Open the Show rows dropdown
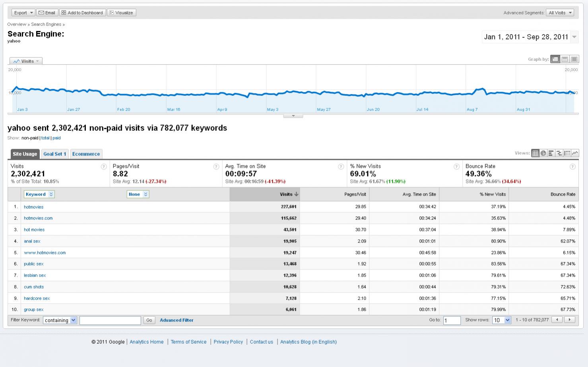Viewport: 588px width, 367px height. [501, 320]
